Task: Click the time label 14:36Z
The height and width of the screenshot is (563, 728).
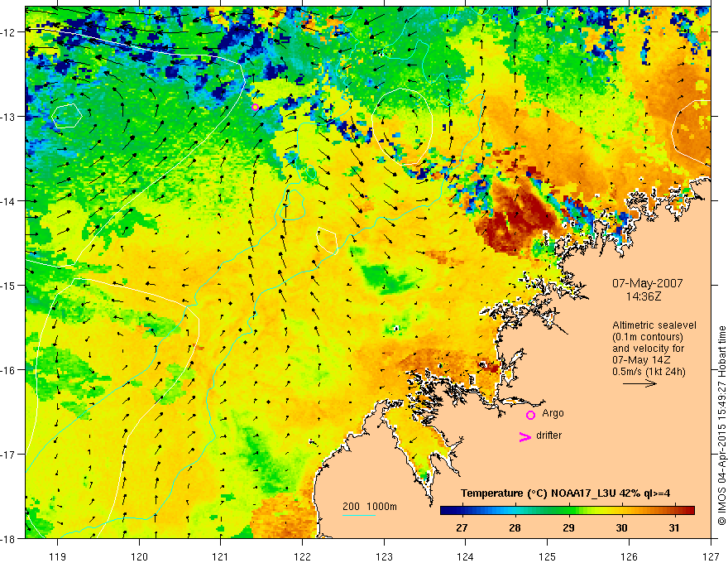Action: [x=643, y=296]
